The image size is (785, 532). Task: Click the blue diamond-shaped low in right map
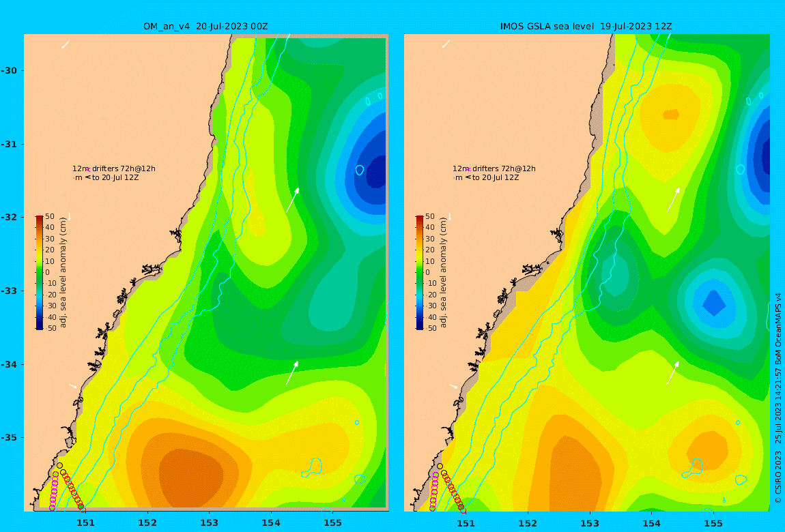[x=713, y=303]
